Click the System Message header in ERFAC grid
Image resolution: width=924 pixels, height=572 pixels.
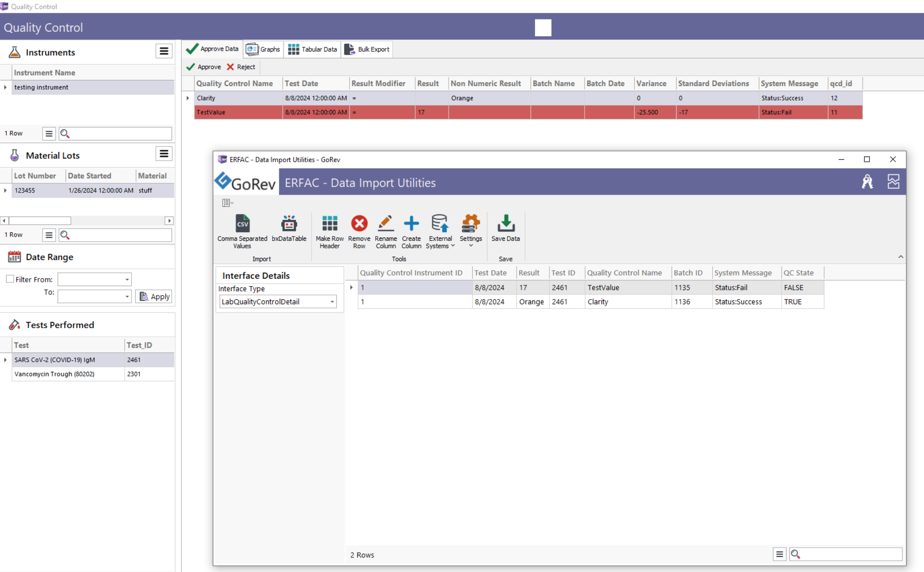(x=747, y=273)
